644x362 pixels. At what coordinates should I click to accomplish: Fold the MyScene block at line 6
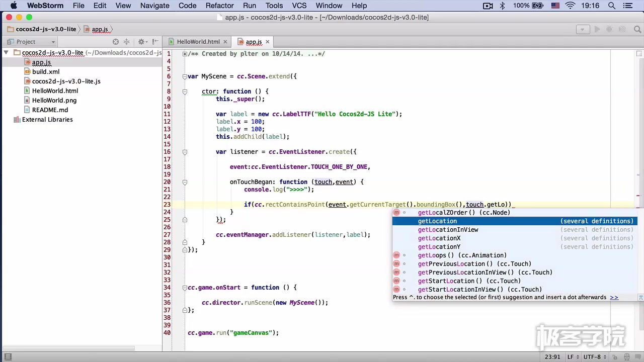point(185,76)
